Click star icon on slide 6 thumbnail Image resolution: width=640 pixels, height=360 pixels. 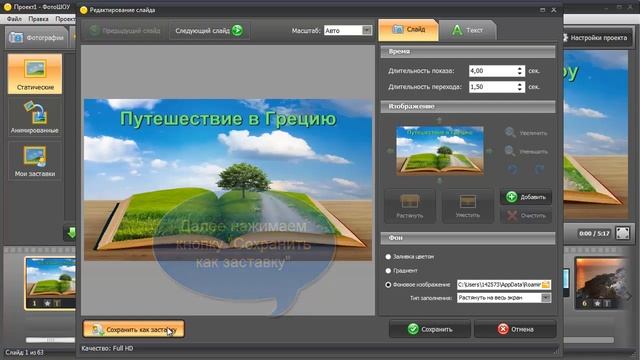[x=598, y=303]
